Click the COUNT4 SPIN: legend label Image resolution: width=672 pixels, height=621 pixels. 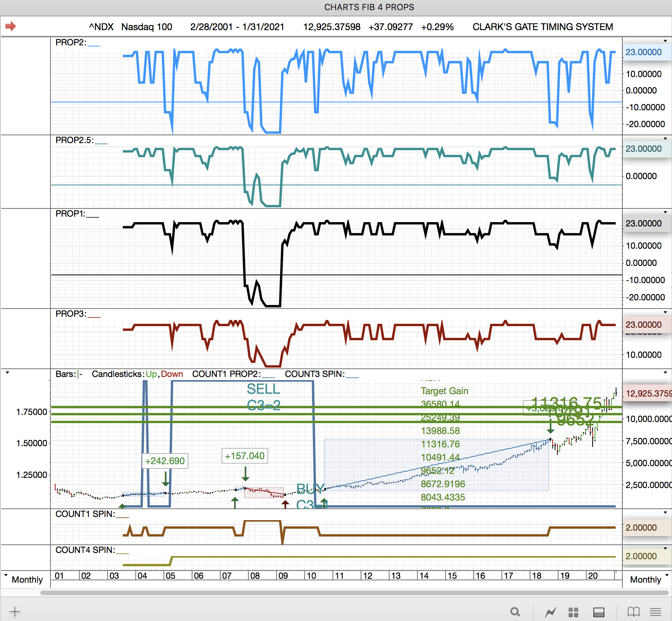85,550
